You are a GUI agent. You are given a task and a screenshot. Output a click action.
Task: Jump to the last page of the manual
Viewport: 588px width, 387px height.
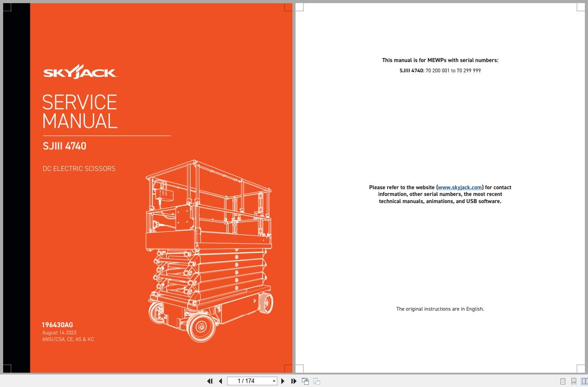293,381
